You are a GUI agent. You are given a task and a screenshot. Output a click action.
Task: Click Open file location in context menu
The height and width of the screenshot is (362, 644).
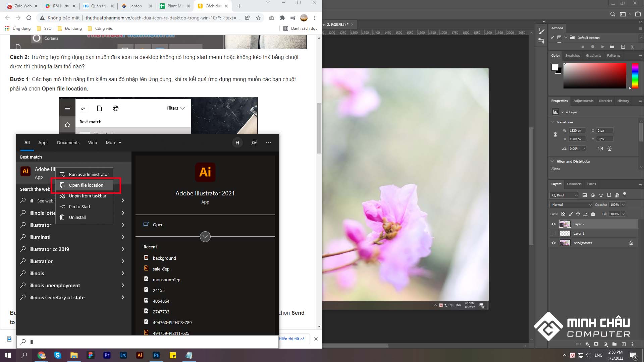pos(86,185)
